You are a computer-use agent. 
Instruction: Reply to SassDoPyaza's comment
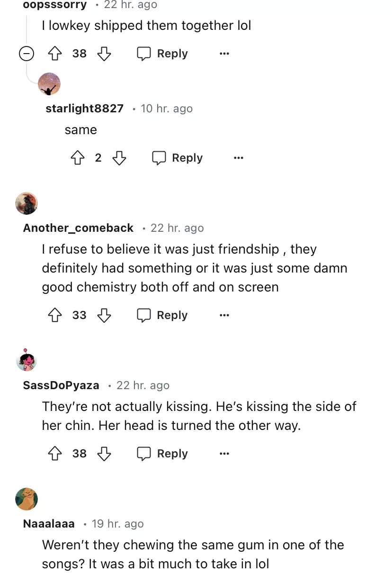(162, 454)
